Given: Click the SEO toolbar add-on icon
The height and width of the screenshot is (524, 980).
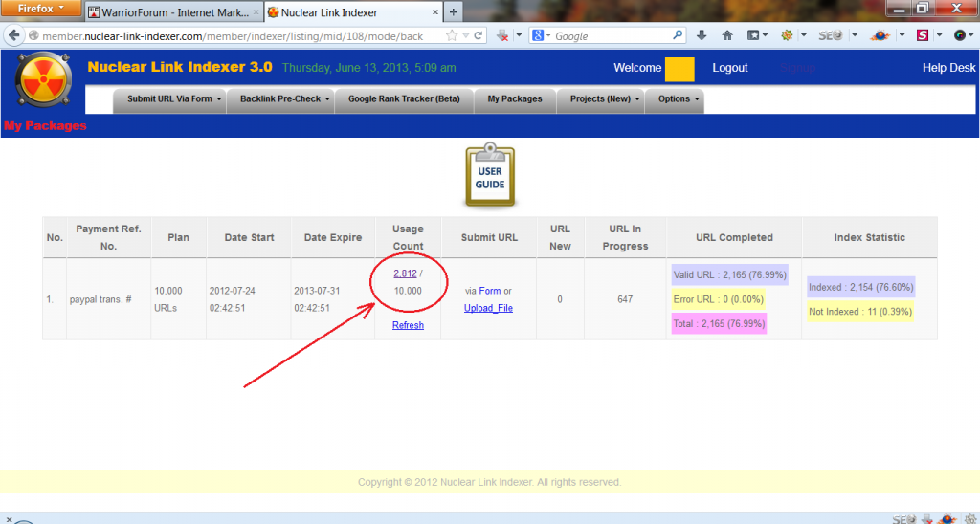Looking at the screenshot, I should tap(831, 35).
